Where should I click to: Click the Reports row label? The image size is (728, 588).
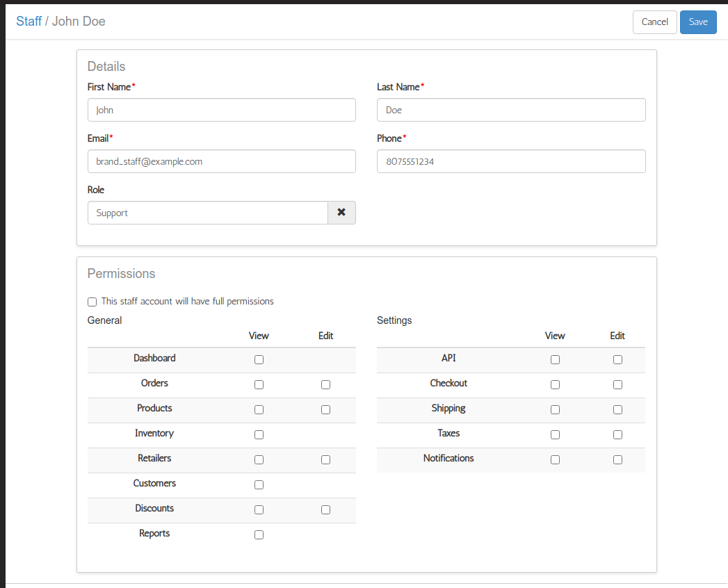click(154, 534)
